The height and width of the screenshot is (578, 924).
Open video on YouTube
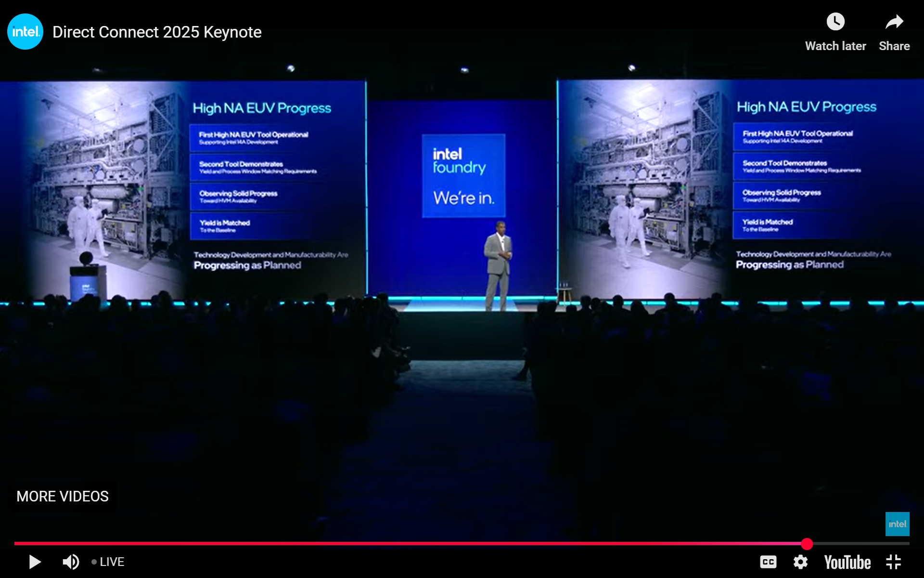tap(847, 562)
